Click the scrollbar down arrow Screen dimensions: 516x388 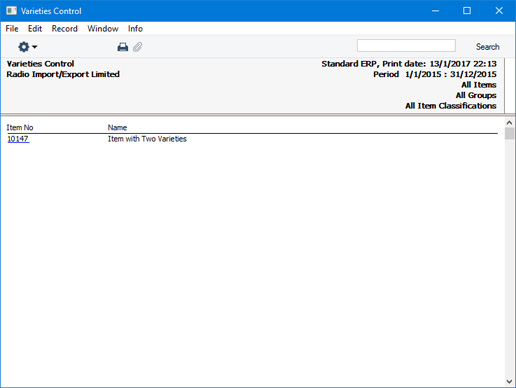point(509,381)
